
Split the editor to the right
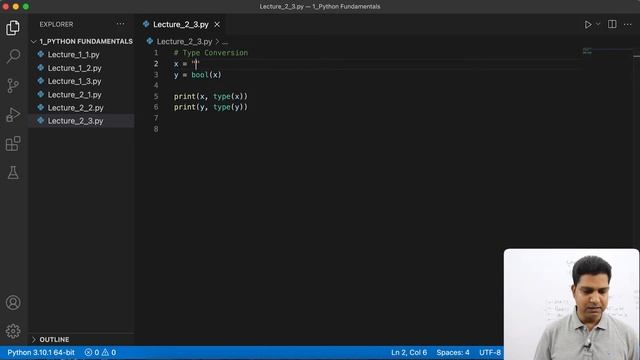(x=612, y=24)
